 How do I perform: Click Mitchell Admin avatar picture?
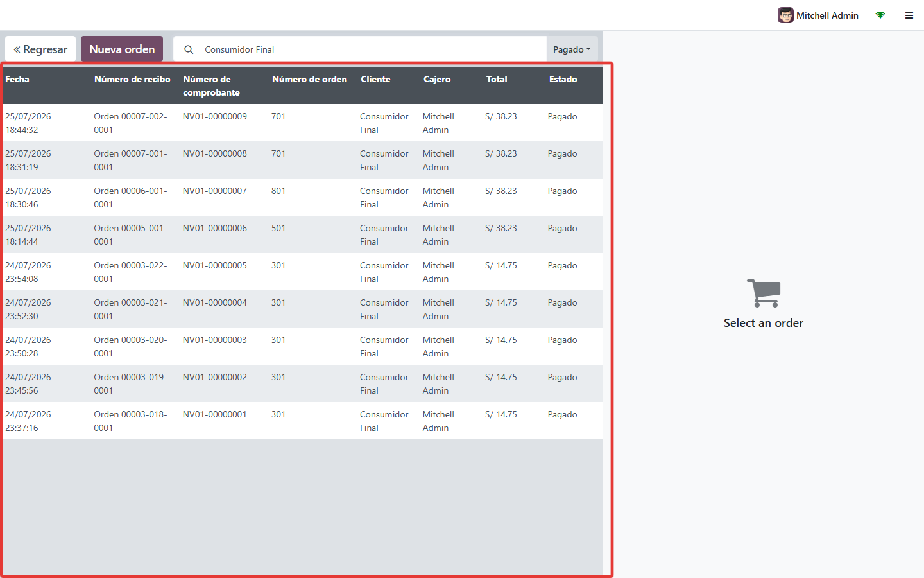tap(785, 15)
